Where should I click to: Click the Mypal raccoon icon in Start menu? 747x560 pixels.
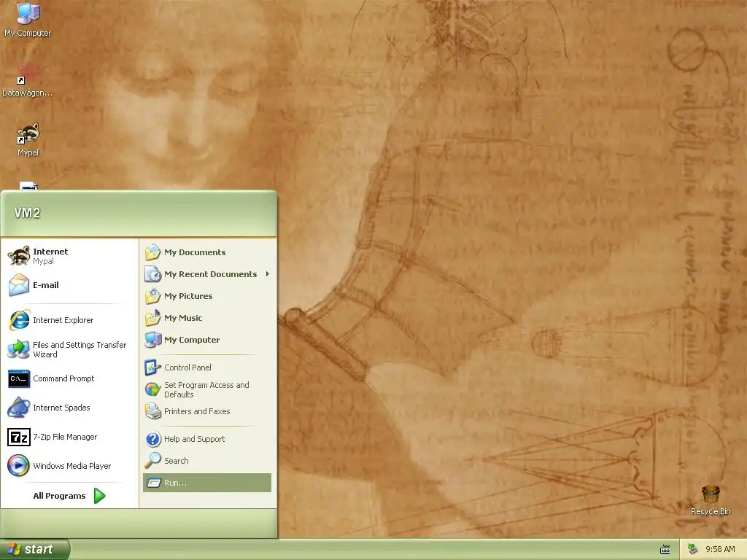pos(19,256)
